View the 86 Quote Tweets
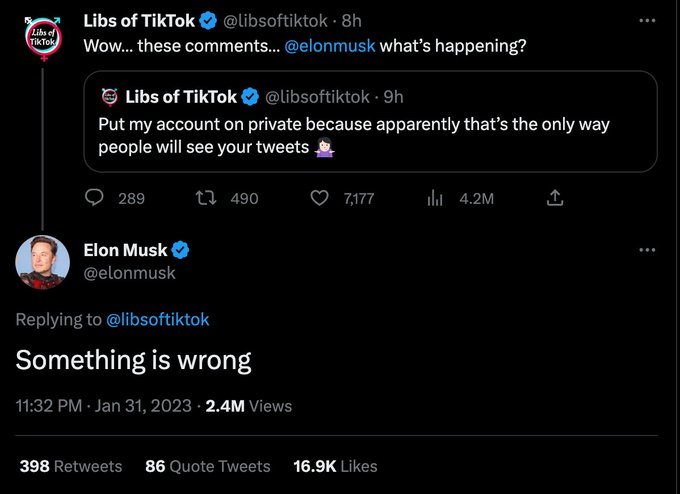Viewport: 680px width, 494px height. click(207, 466)
